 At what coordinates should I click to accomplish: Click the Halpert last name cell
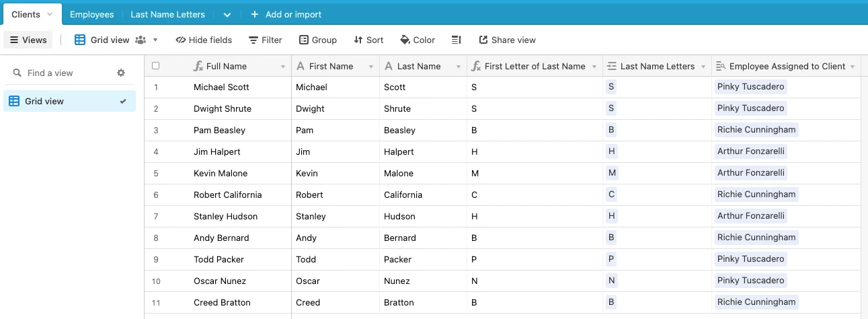pyautogui.click(x=423, y=151)
